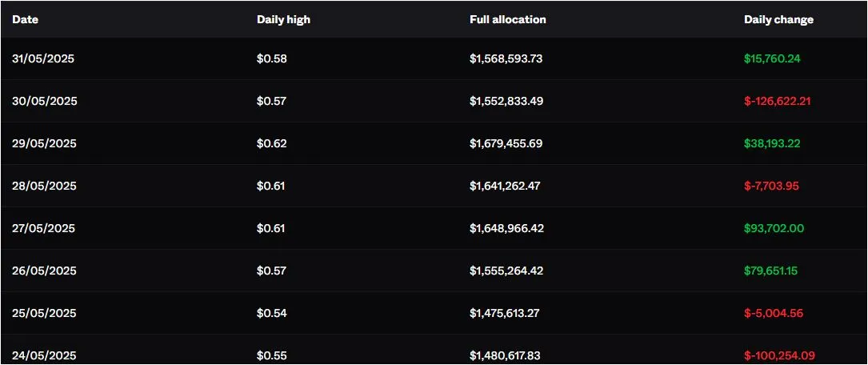
Task: Click the green $93,702.00 daily change
Action: [x=774, y=229]
